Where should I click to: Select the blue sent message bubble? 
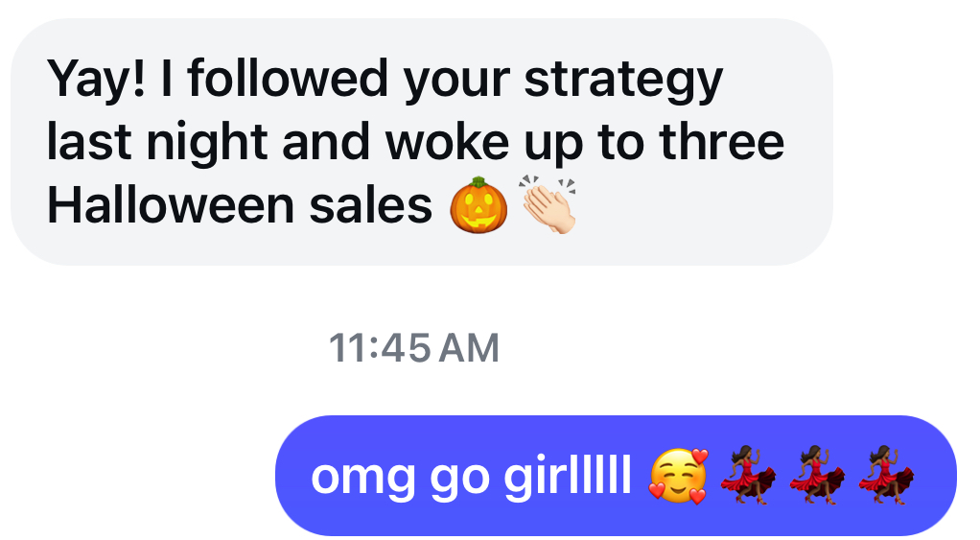616,476
